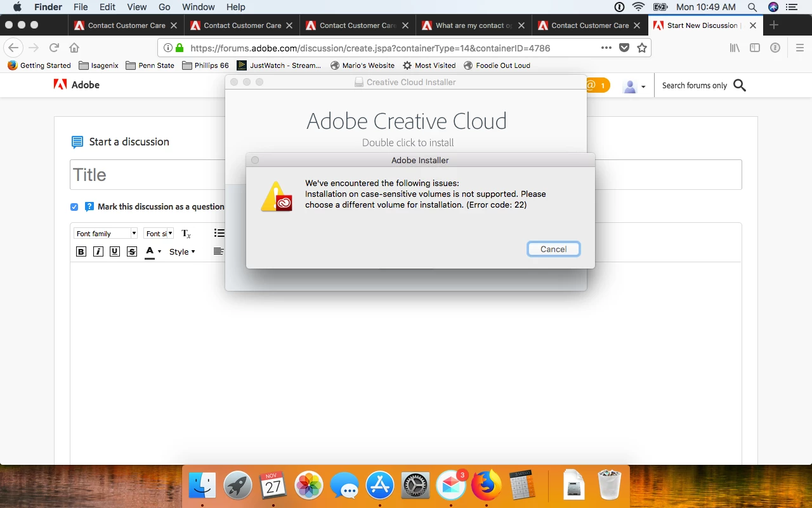Open the View menu

pyautogui.click(x=137, y=7)
